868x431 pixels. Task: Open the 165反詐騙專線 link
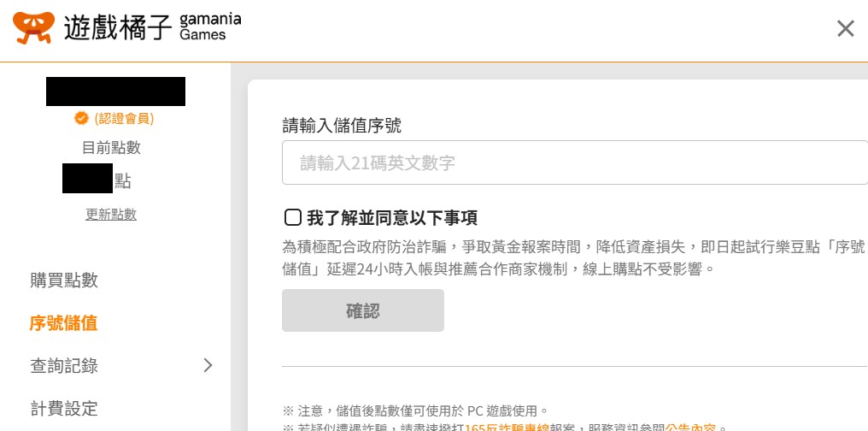click(507, 428)
